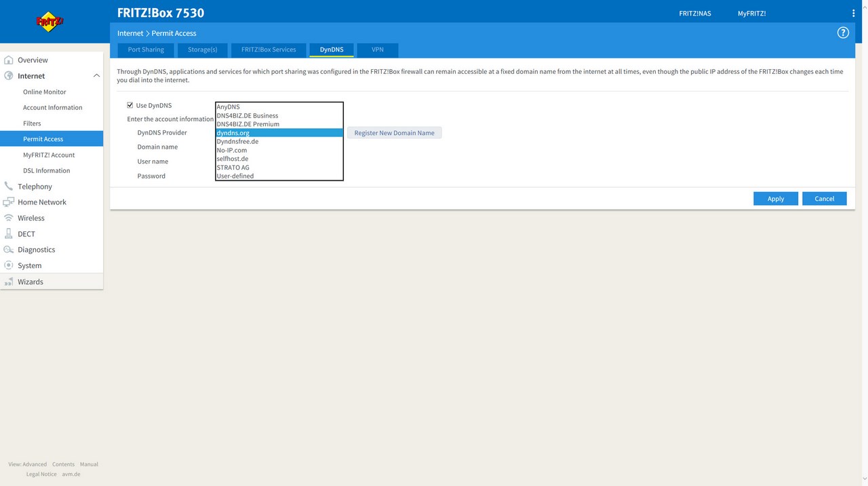Open the Legal Notice footer link
Viewport: 868px width, 486px height.
[x=41, y=474]
